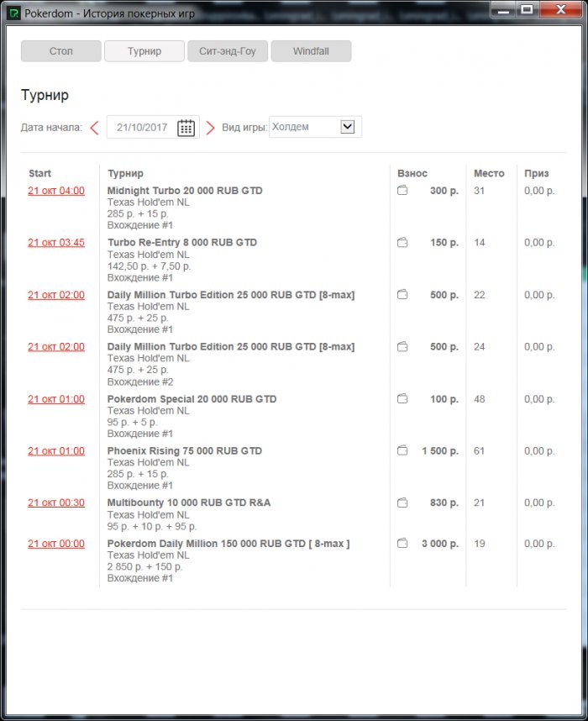Click wallet icon for Turbo Re-Entry buy-in
Screen dimensions: 588x721
[x=402, y=243]
